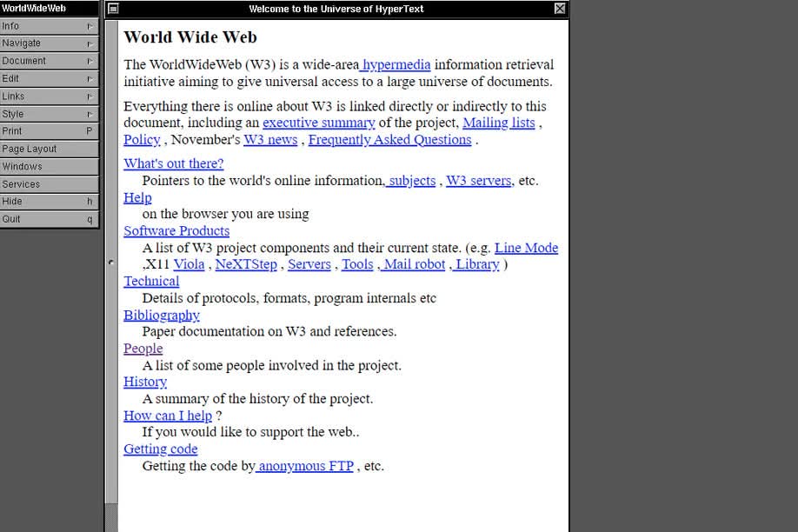Open the Edit menu
The image size is (798, 532).
(x=49, y=79)
